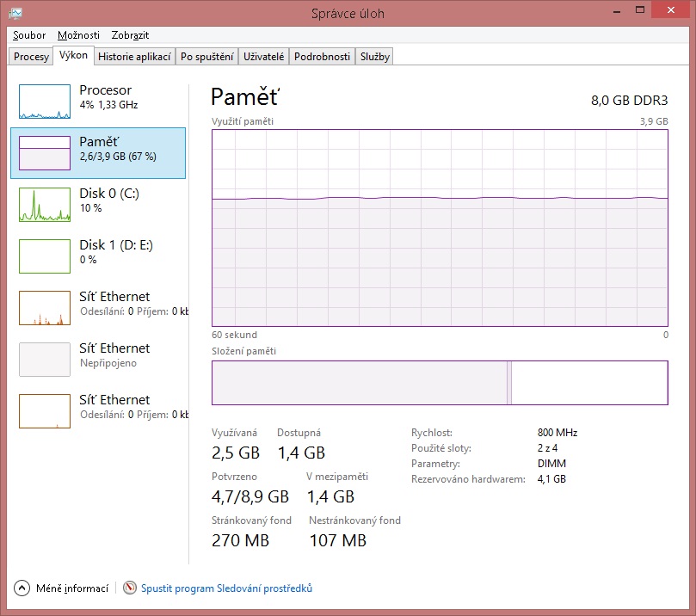Click the V mezipaměti 1,4 GB value
The height and width of the screenshot is (616, 696).
pos(330,496)
